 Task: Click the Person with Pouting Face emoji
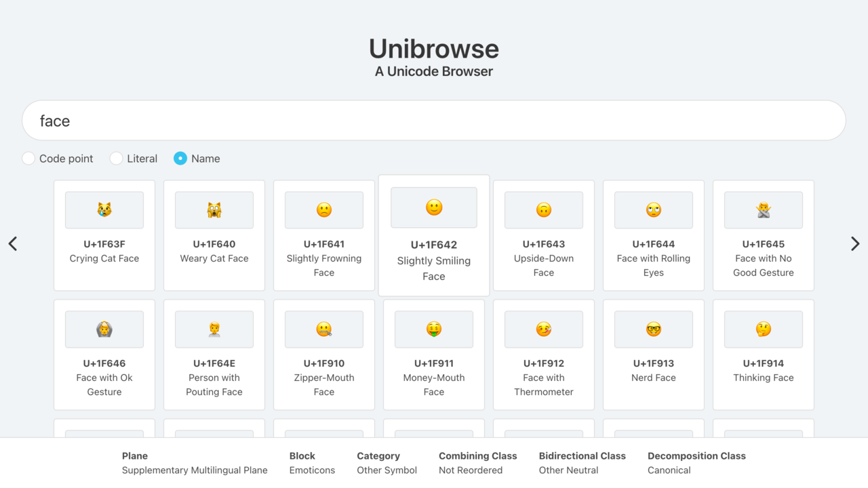214,329
